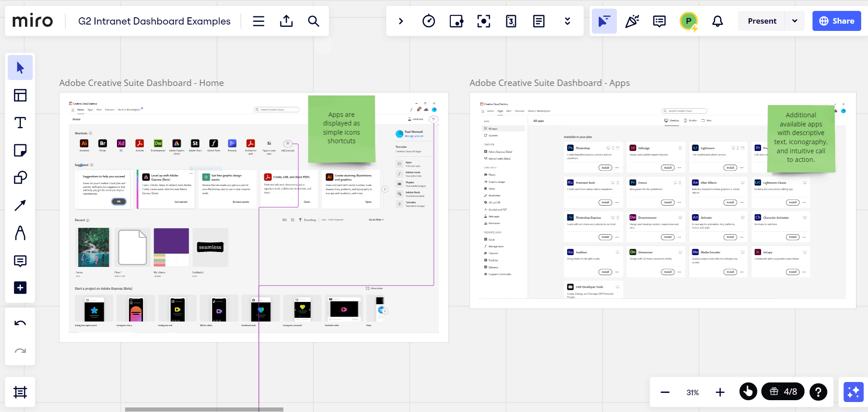The width and height of the screenshot is (868, 412).
Task: Click the user avatar P
Action: click(689, 21)
